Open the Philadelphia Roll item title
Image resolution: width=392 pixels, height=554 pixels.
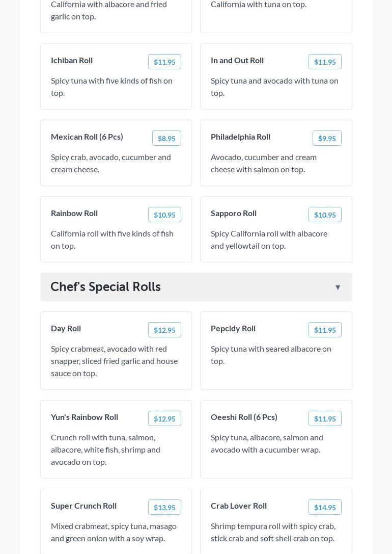click(240, 137)
